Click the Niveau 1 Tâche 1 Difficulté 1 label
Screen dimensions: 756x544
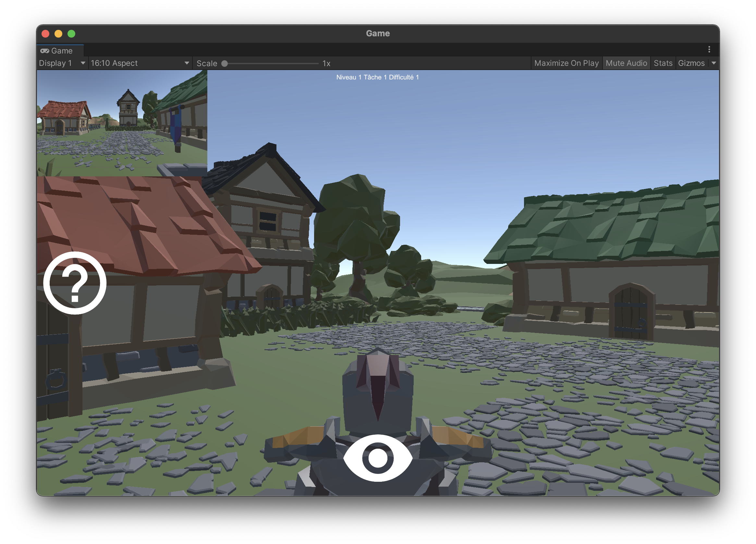377,77
